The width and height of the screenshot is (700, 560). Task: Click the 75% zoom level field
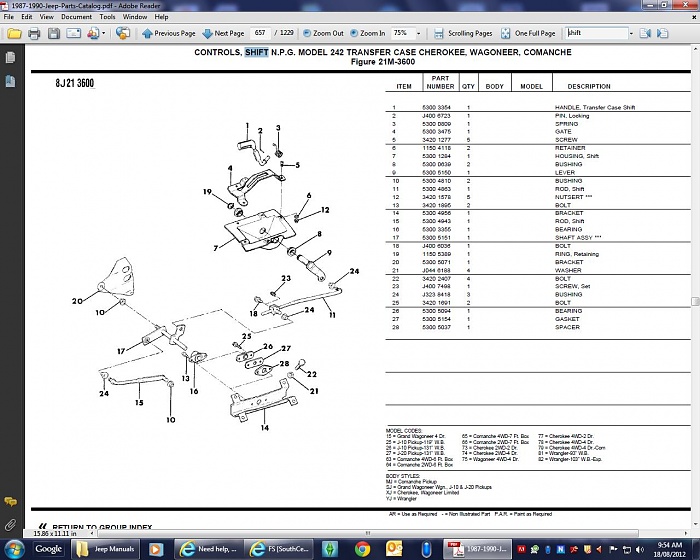point(402,33)
